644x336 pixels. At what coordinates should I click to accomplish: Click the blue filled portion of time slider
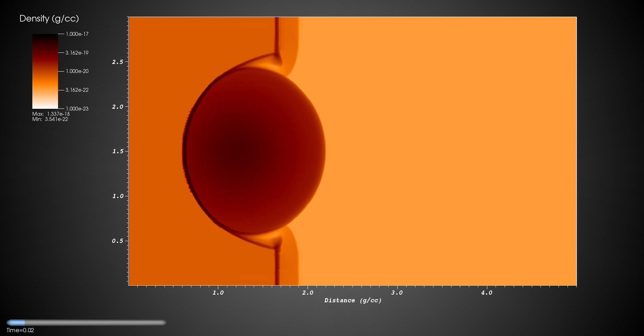16,322
